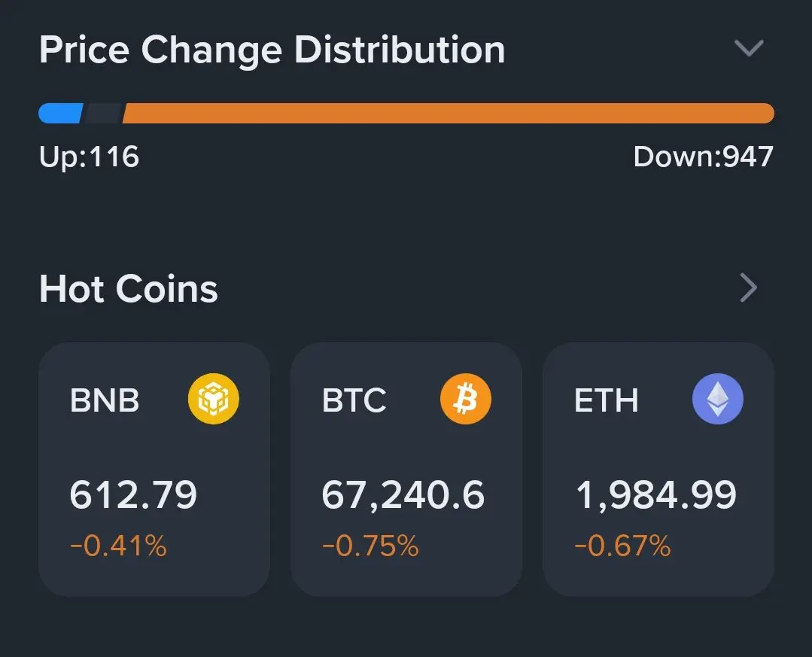
Task: Click the ETH -0.67% change value
Action: [x=622, y=546]
